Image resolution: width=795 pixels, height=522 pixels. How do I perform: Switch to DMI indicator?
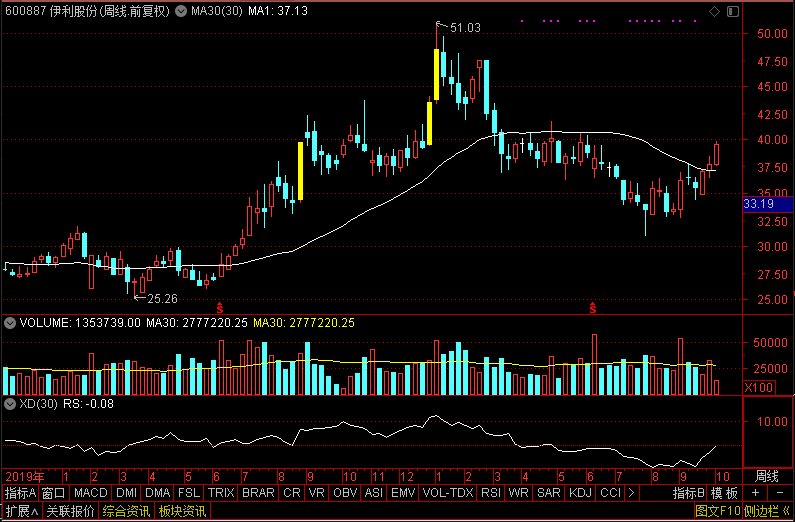pos(126,493)
